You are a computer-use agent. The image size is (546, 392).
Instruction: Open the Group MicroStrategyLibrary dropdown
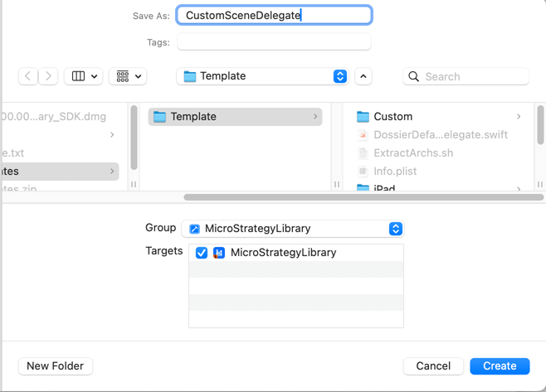tap(292, 229)
